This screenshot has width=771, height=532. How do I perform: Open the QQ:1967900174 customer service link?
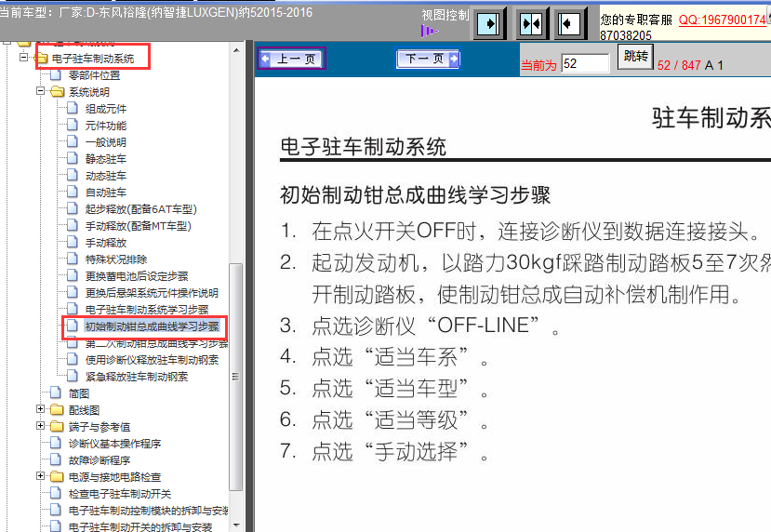[x=722, y=20]
